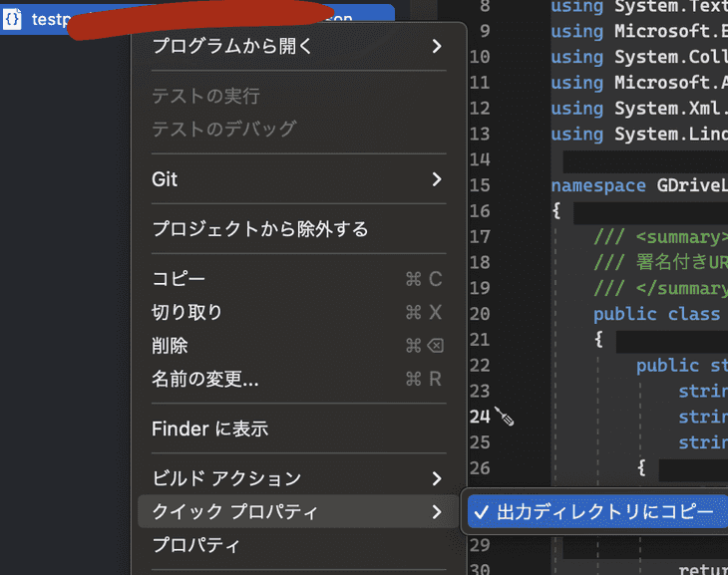
Task: Choose コピー from the context menu
Action: [x=298, y=279]
